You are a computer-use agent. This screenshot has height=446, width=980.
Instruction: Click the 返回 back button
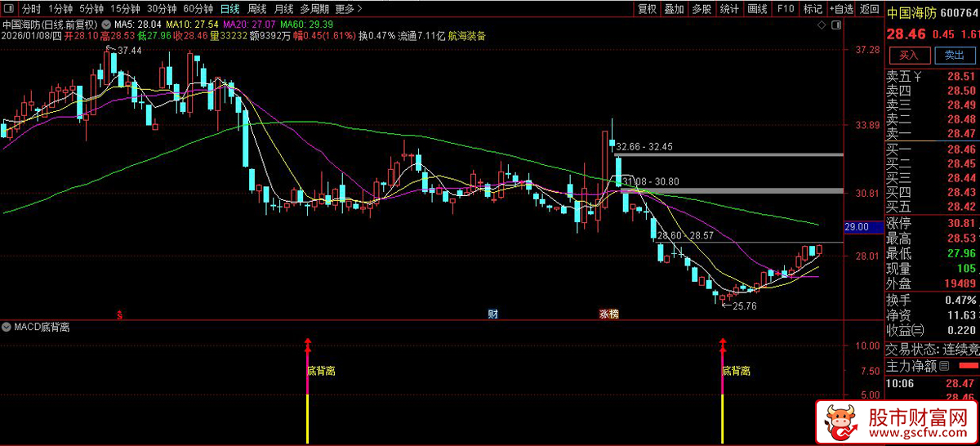(x=869, y=9)
